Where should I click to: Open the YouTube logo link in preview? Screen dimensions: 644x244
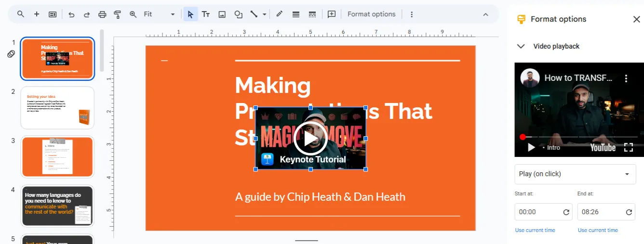[603, 147]
